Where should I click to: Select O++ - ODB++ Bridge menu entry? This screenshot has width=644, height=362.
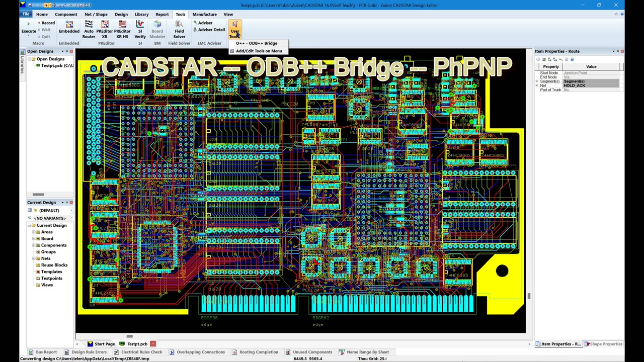pos(257,43)
